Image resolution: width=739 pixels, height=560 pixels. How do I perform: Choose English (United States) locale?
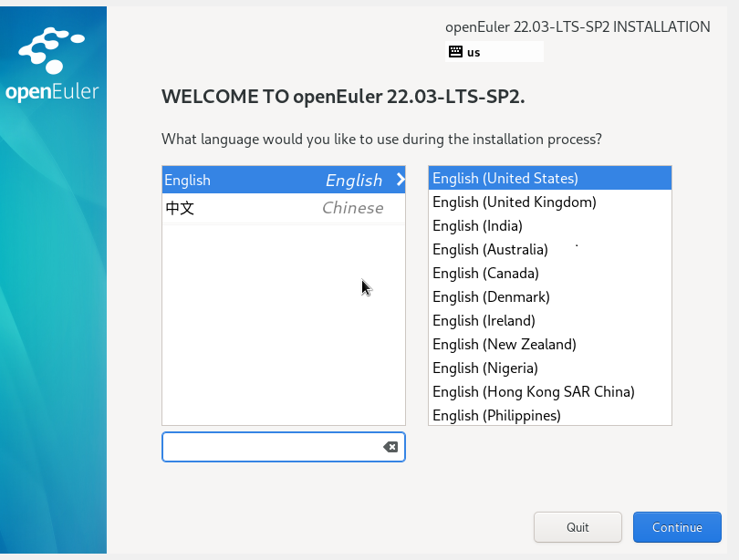coord(549,178)
